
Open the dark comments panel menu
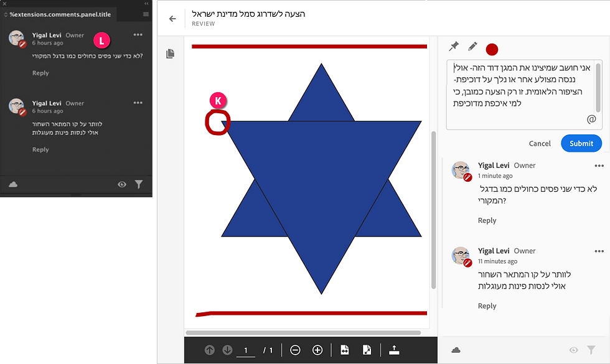(146, 14)
